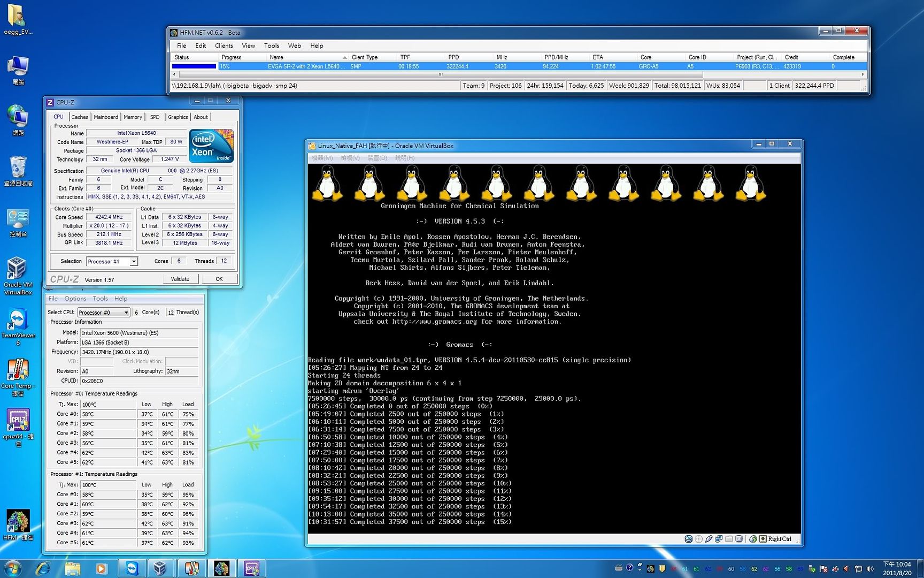Image resolution: width=924 pixels, height=578 pixels.
Task: Open the Control Panel desktop icon
Action: [18, 222]
